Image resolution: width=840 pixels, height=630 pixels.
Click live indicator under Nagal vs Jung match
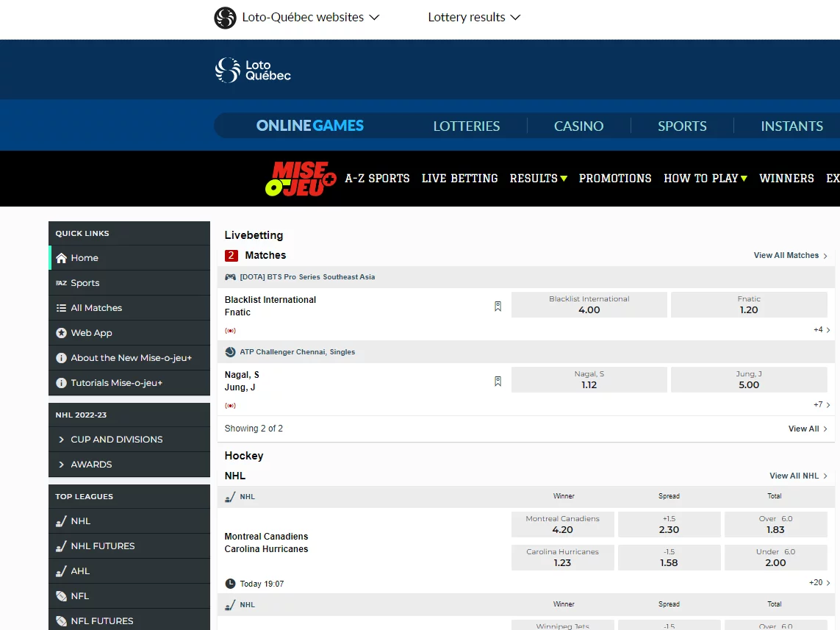click(230, 406)
